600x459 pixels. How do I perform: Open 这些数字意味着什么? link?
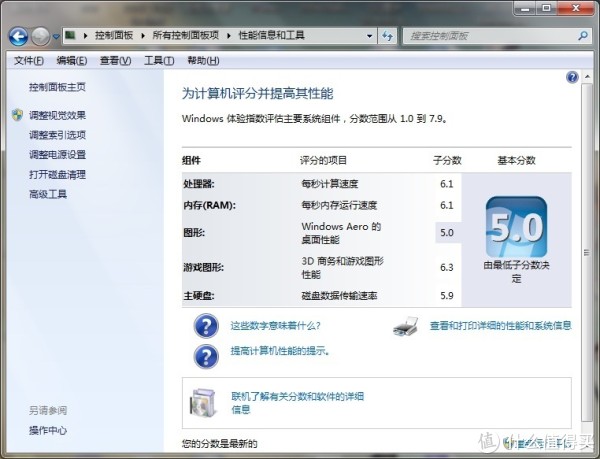[275, 326]
